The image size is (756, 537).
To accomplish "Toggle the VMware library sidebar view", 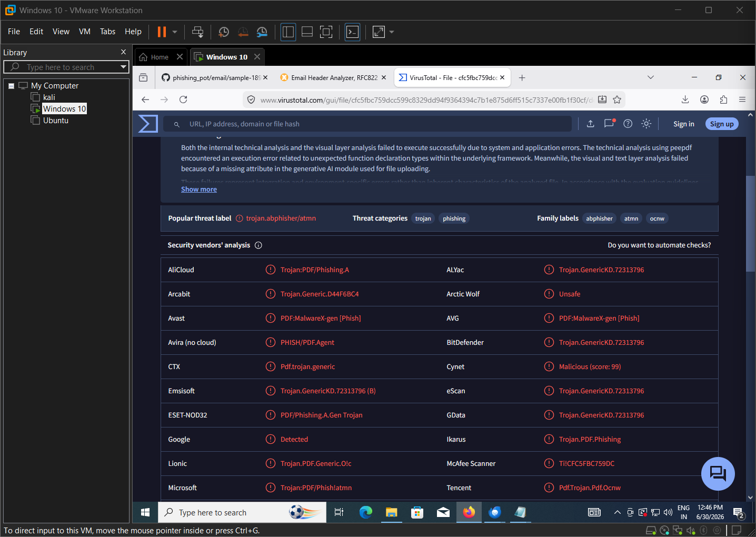I will (288, 32).
